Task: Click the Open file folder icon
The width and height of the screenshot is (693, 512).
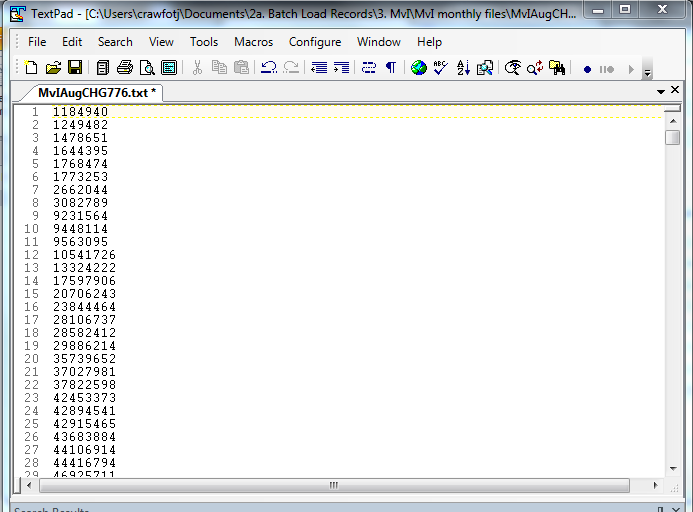Action: [x=54, y=68]
